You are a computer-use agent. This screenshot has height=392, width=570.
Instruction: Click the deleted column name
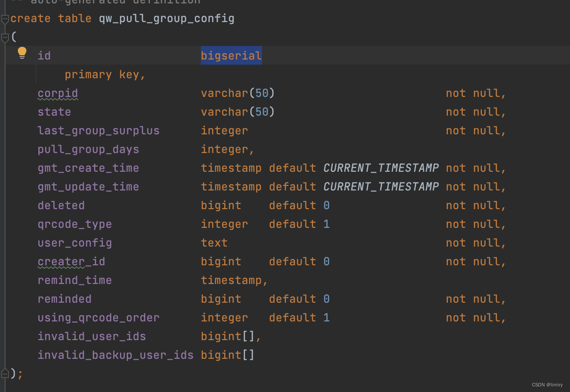(61, 205)
